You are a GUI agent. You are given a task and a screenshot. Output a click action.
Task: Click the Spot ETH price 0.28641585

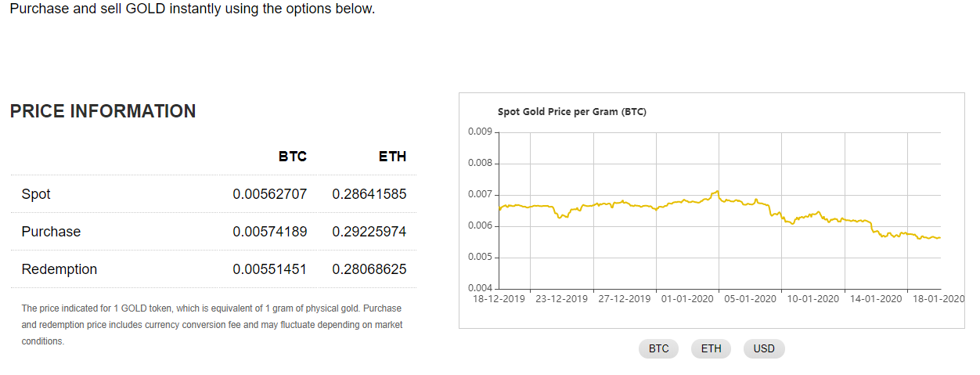tap(369, 194)
